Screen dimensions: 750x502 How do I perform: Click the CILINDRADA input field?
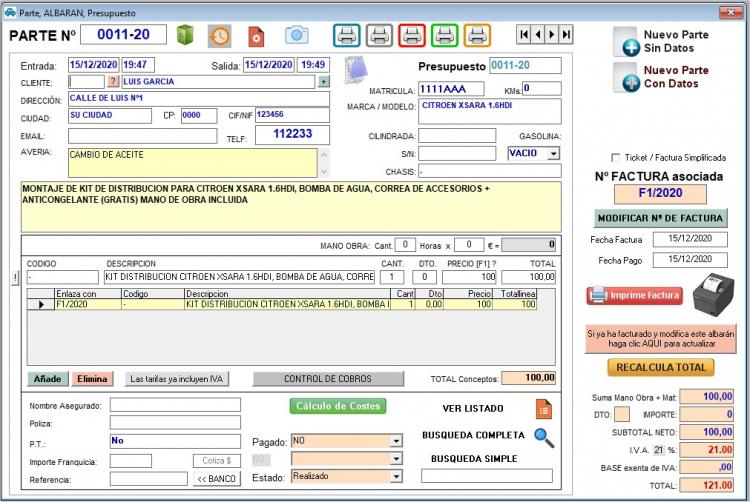coord(457,136)
